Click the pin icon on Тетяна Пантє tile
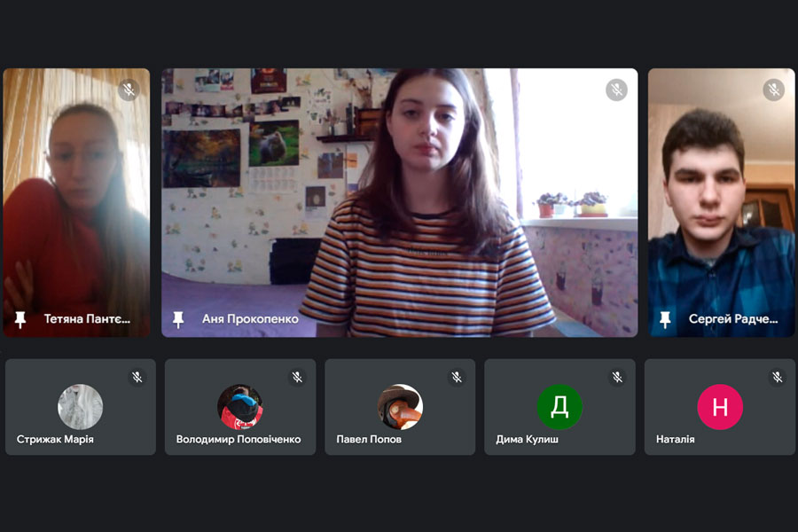 [20, 319]
